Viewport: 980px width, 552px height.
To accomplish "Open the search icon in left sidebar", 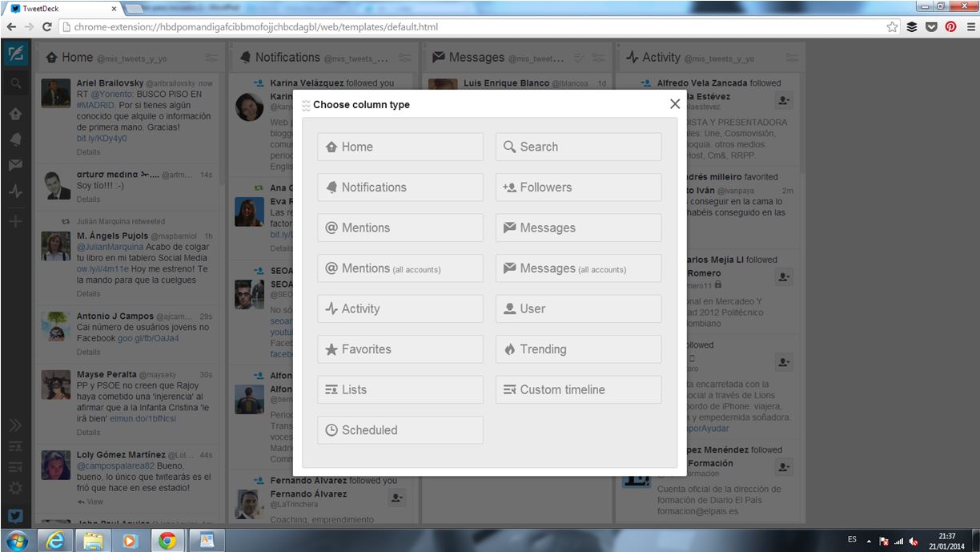I will pyautogui.click(x=15, y=83).
